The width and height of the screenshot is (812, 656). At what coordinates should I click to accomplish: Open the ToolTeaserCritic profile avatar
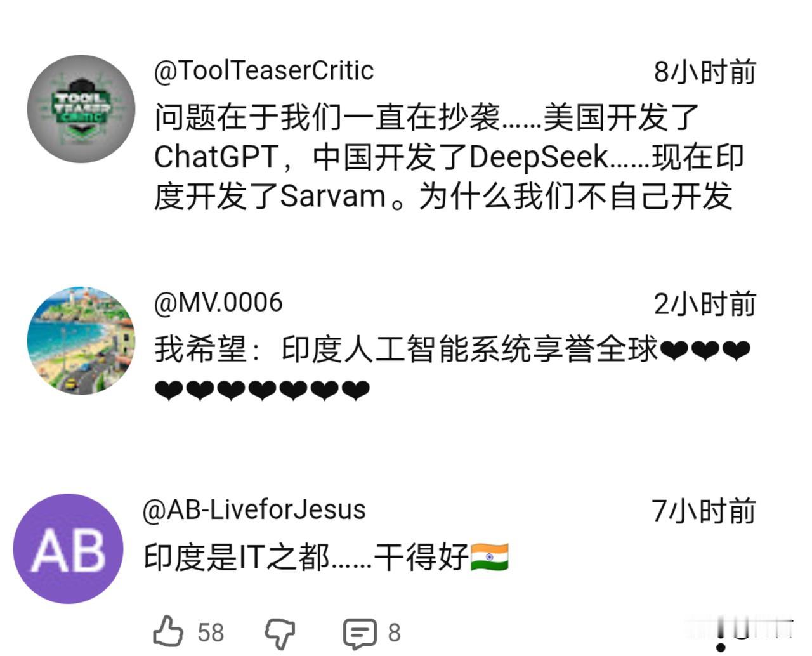tap(81, 109)
